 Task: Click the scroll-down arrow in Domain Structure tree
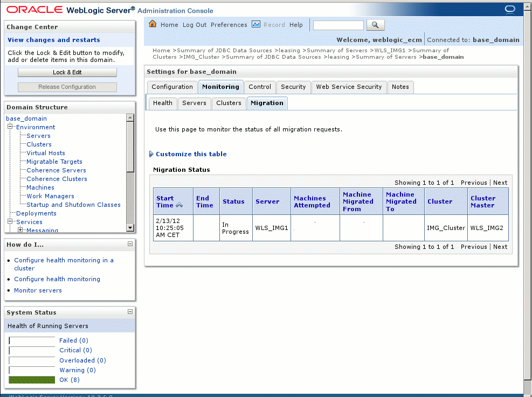[x=130, y=227]
